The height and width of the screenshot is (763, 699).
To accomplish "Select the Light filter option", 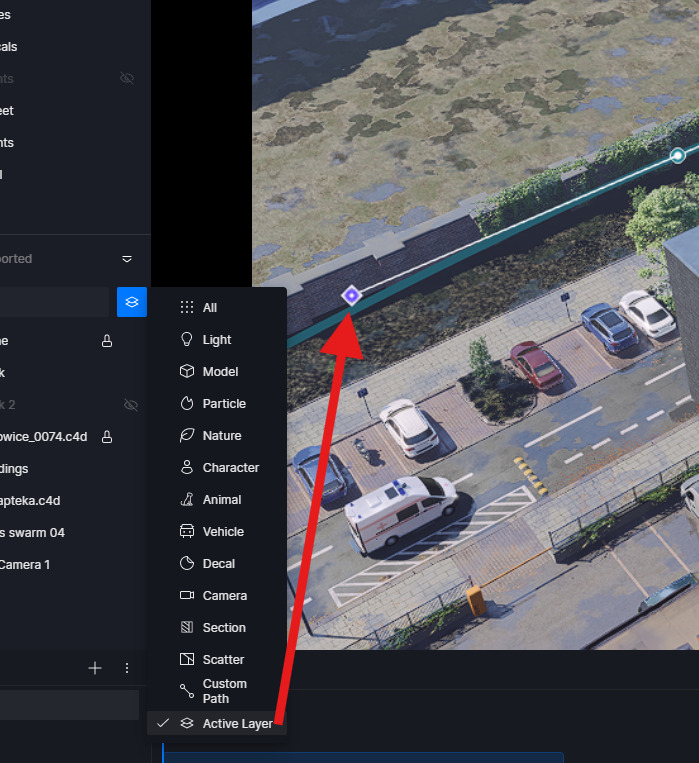I will pos(216,340).
